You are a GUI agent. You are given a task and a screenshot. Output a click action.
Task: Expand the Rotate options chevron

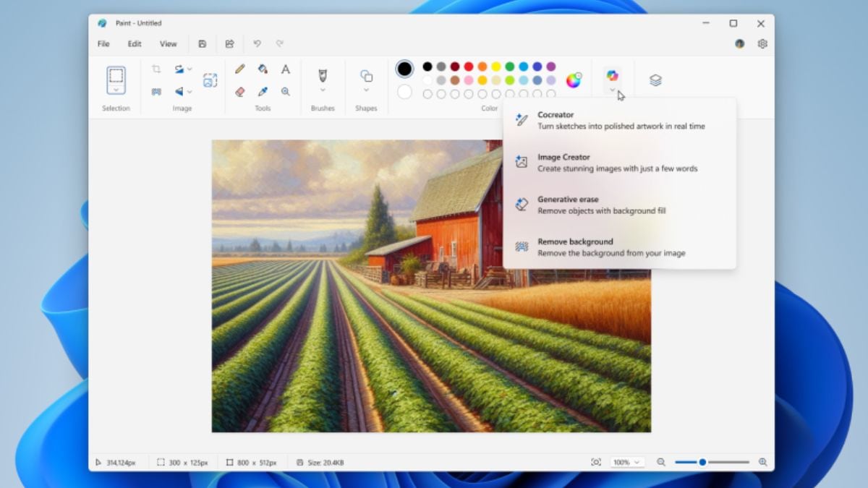[x=190, y=69]
